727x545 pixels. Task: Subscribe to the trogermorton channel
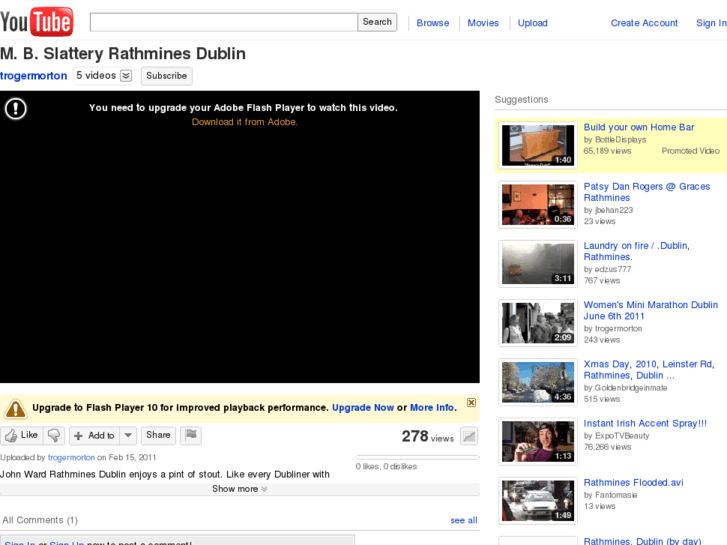coord(166,76)
